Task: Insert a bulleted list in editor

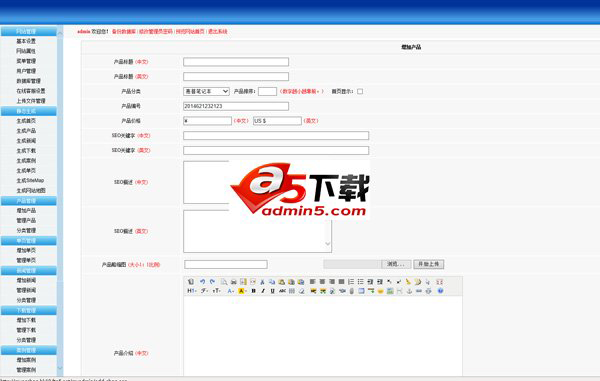Action: pos(360,282)
